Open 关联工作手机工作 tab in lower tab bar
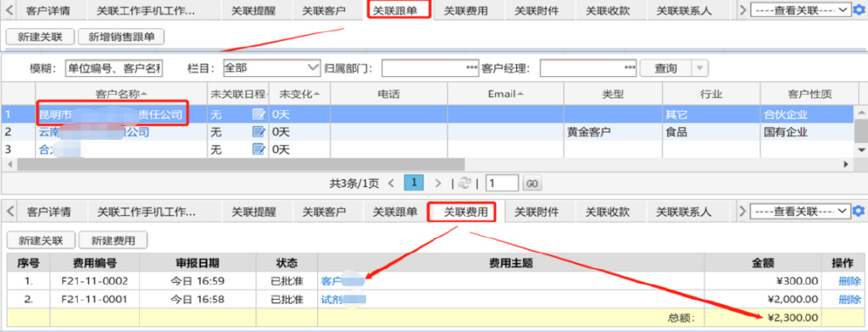Screen dimensions: 868x332 (147, 212)
